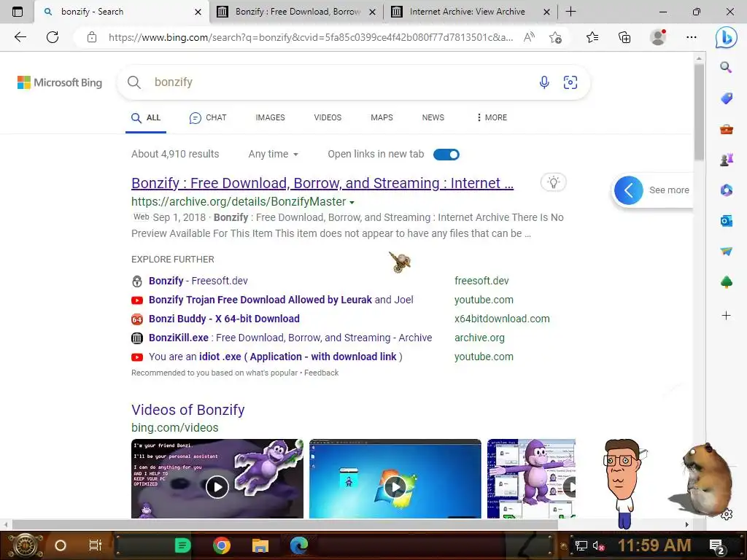Toggle Open links in new tab switch

point(446,155)
